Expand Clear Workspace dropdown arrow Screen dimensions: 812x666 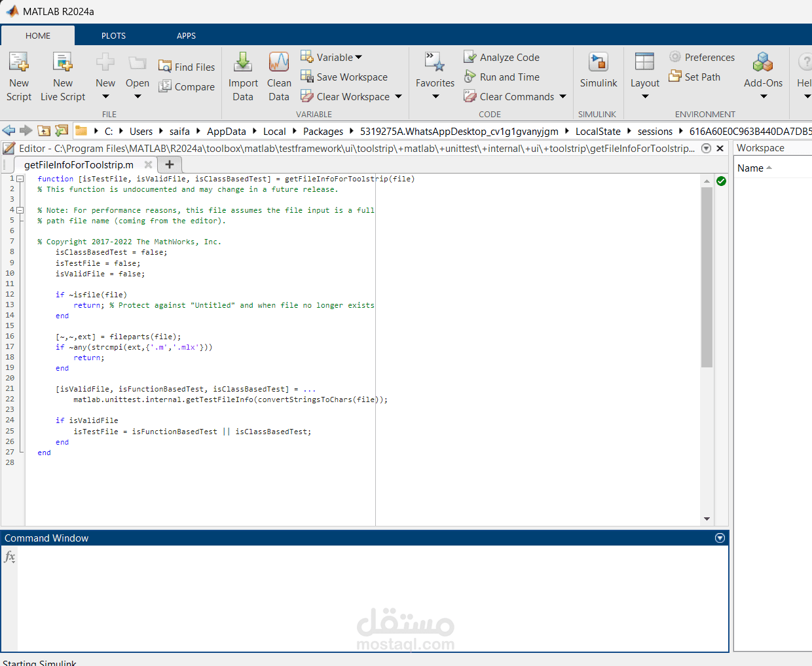pos(398,96)
